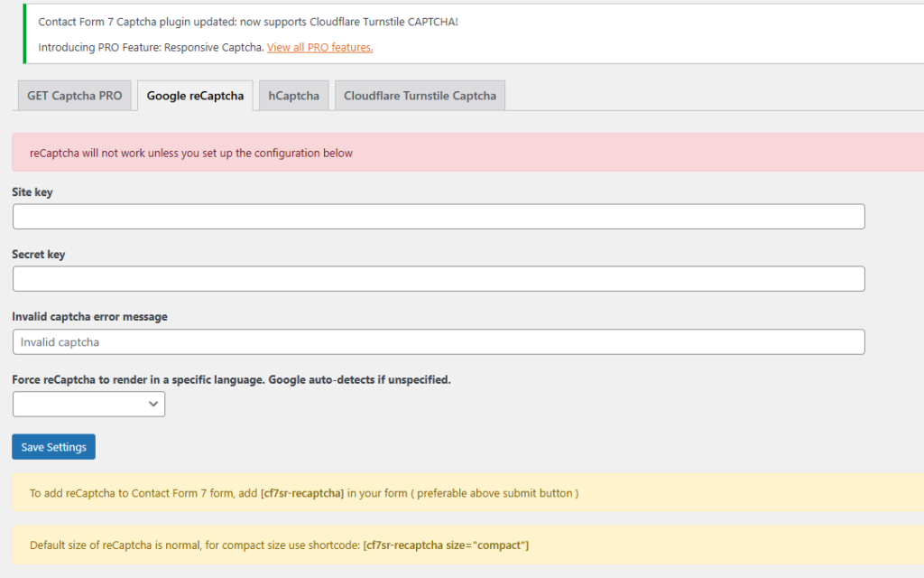
Task: Expand the reCaptcha language dropdown
Action: pyautogui.click(x=89, y=404)
